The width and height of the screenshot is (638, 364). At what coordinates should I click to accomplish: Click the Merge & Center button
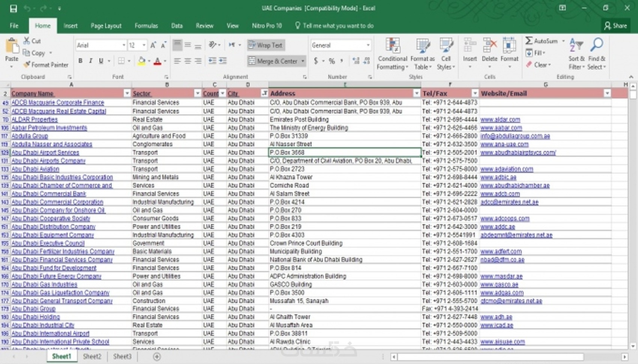click(x=273, y=61)
